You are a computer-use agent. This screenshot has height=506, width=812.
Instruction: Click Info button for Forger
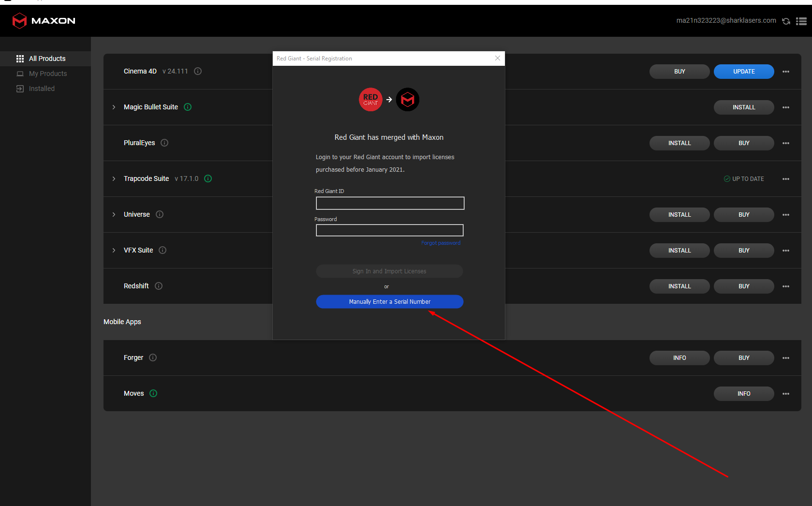click(x=679, y=358)
